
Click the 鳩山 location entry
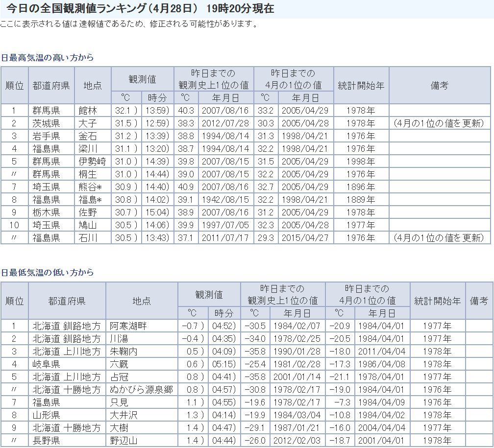88,225
